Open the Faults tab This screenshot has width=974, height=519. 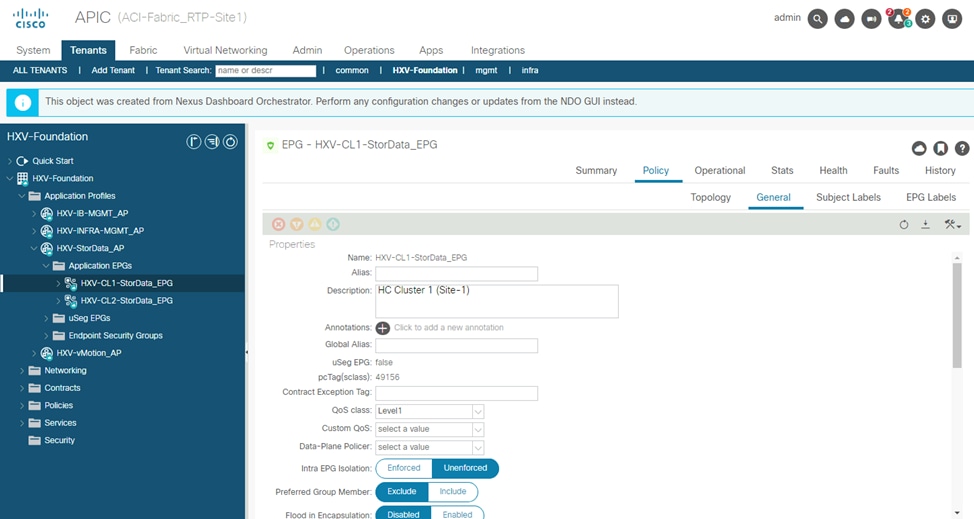(886, 170)
